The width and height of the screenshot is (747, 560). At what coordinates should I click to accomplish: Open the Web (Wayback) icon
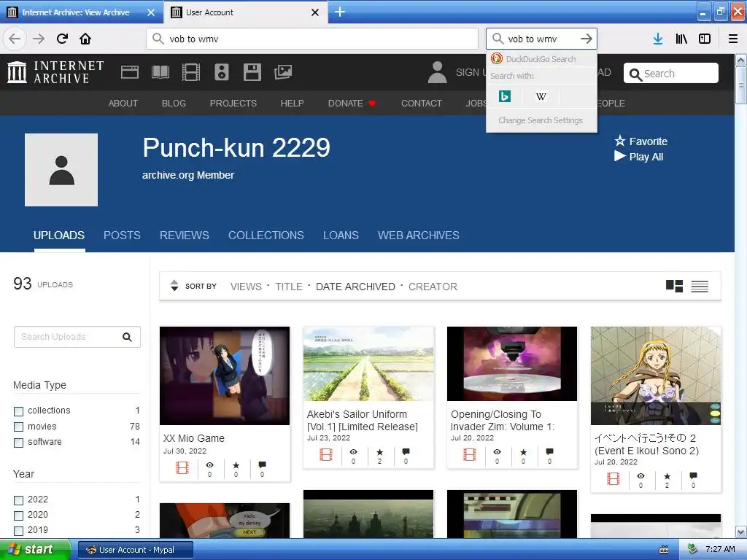[130, 72]
